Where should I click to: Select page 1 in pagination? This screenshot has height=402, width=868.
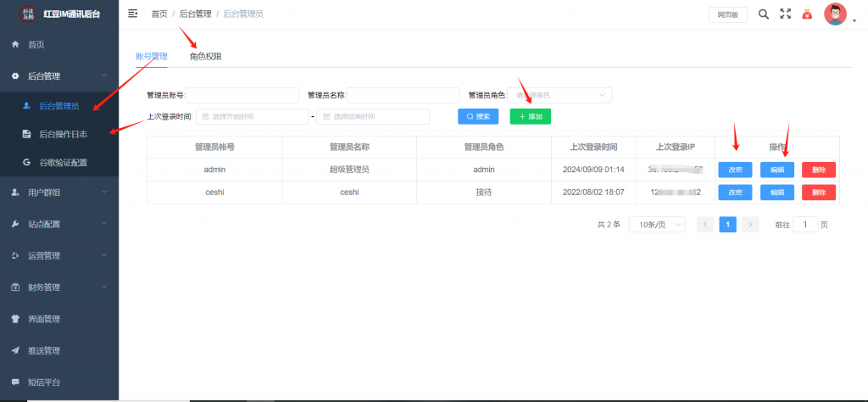[x=728, y=224]
